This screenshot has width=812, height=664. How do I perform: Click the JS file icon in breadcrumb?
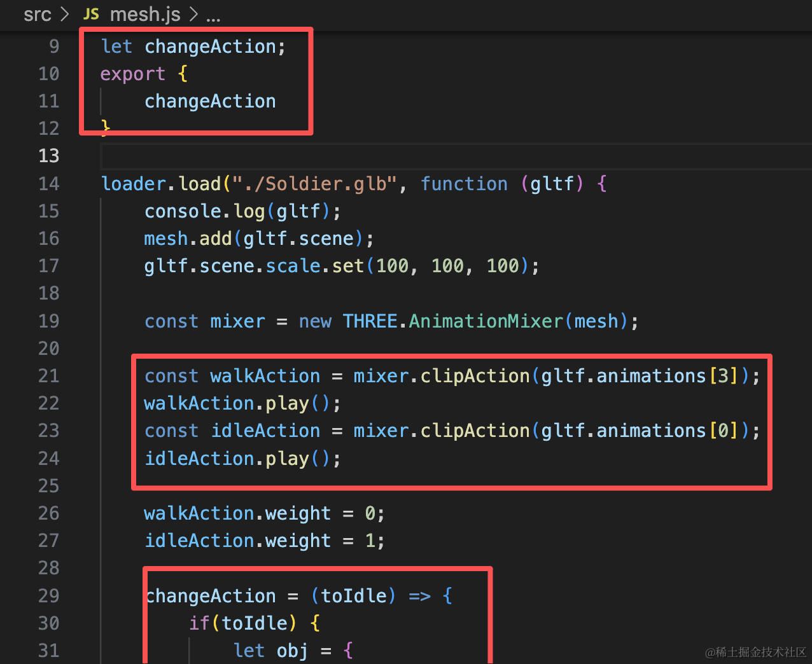pyautogui.click(x=92, y=14)
